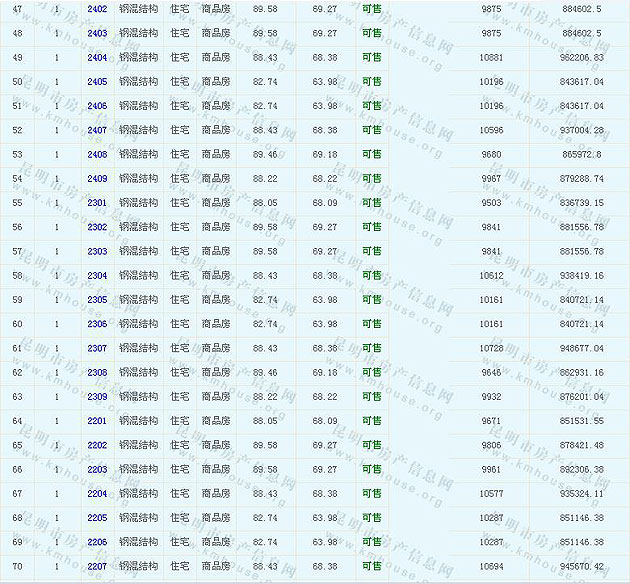The width and height of the screenshot is (630, 584).
Task: Open the 2306 unit link
Action: pyautogui.click(x=97, y=324)
